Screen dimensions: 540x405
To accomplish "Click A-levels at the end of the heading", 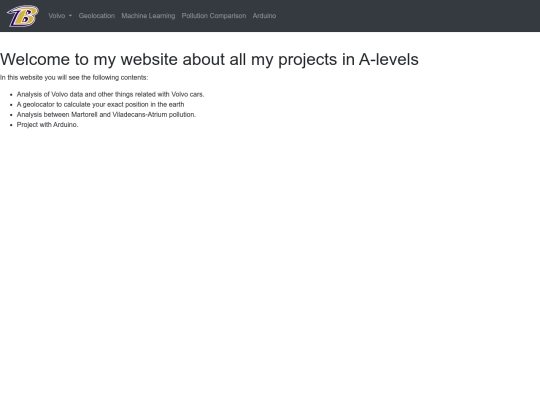I will [388, 59].
